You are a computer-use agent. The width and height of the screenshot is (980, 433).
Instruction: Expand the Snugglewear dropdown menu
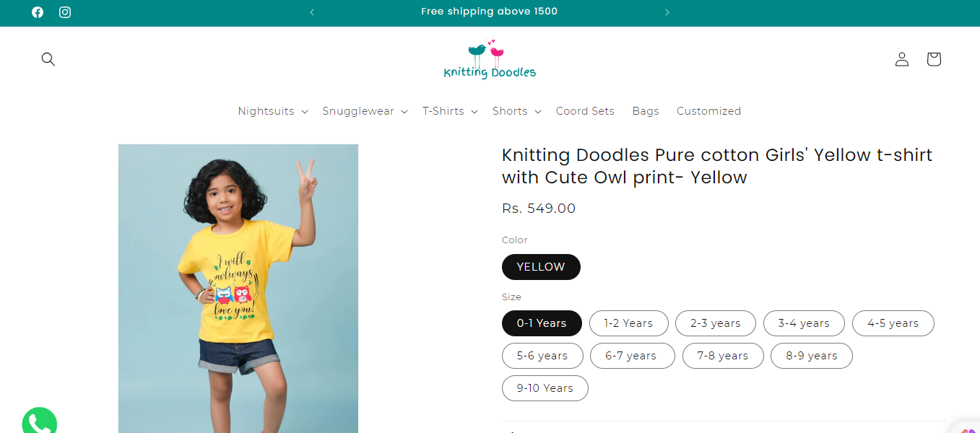coord(365,111)
